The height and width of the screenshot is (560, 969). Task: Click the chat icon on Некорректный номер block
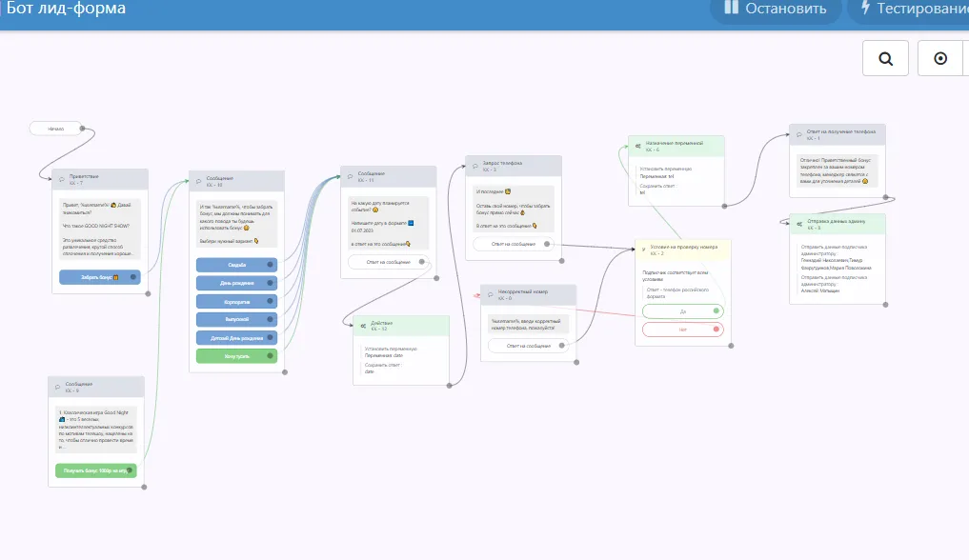489,294
